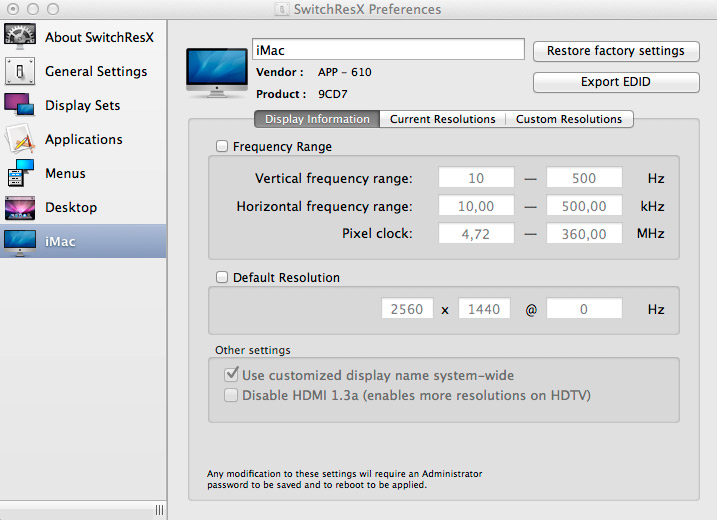This screenshot has height=520, width=717.
Task: Open the Custom Resolutions tab
Action: (568, 119)
